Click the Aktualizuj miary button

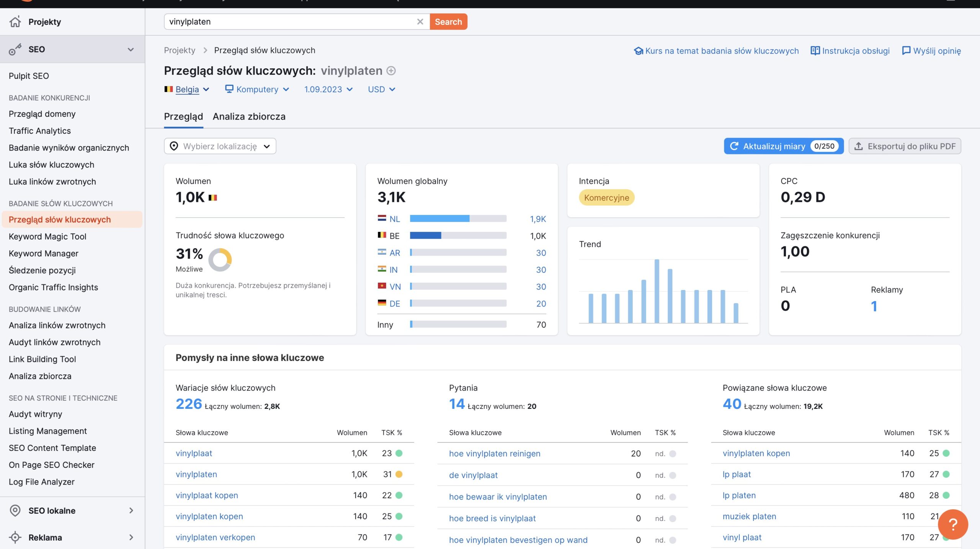pyautogui.click(x=784, y=146)
